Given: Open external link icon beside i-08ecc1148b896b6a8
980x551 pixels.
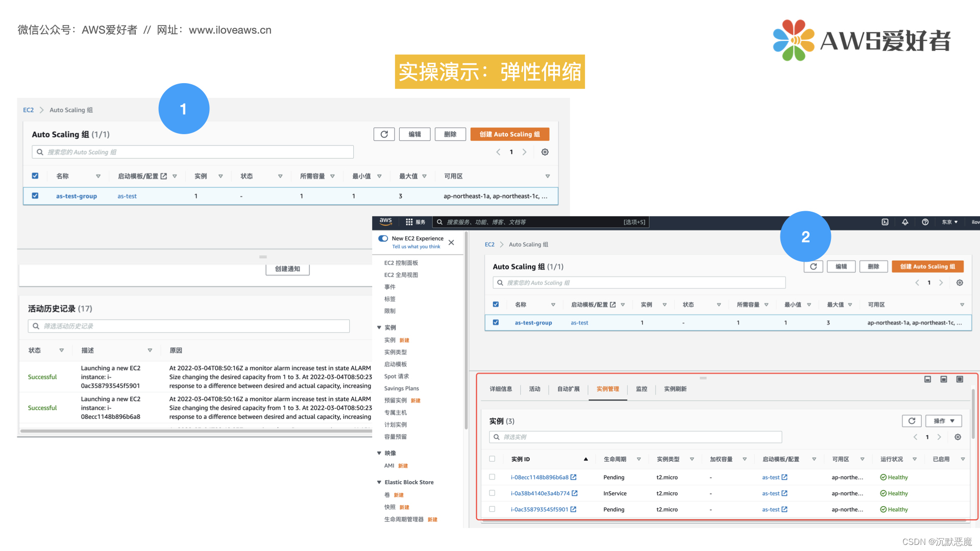Looking at the screenshot, I should coord(574,478).
